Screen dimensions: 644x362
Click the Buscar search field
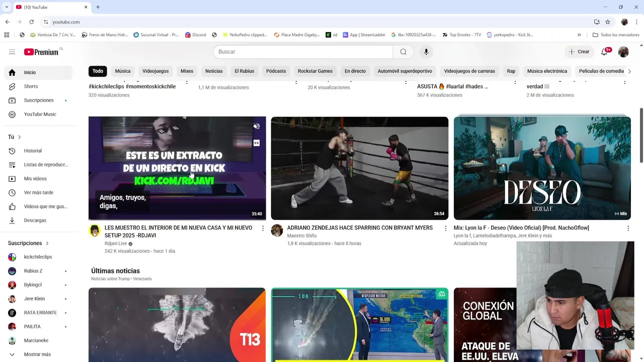pos(303,52)
